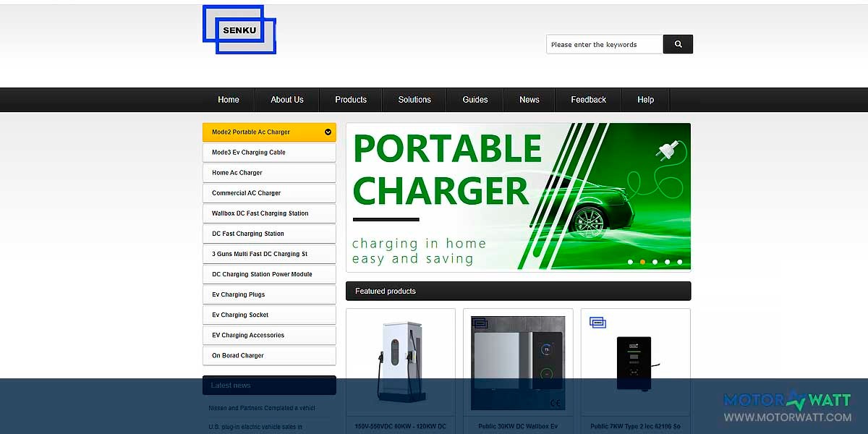
Task: Select the highlighted orange carousel dot
Action: 642,262
